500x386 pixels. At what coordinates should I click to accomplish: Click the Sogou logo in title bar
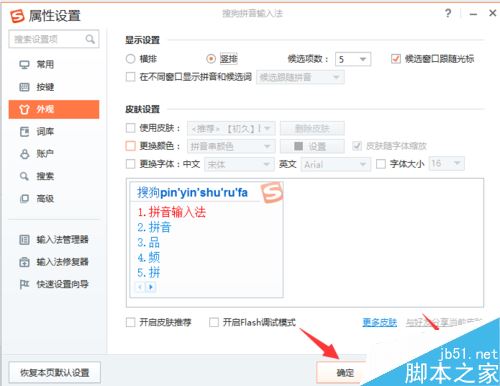[17, 16]
